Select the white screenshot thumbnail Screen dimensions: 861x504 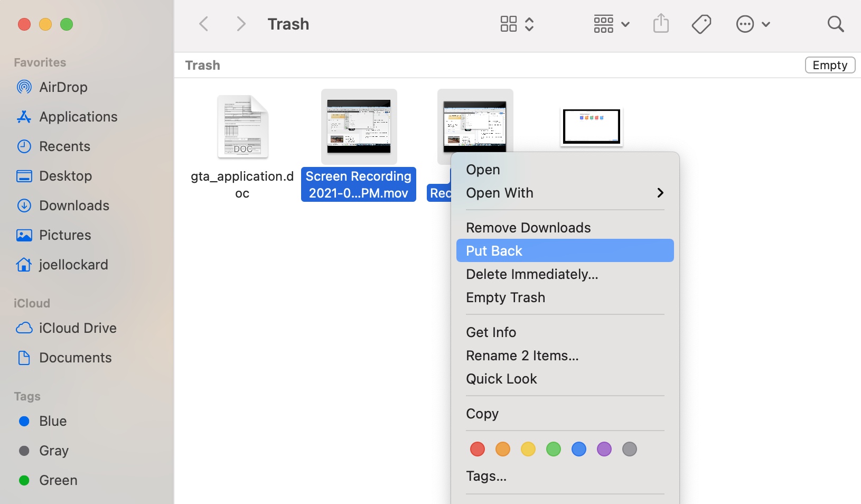tap(592, 127)
